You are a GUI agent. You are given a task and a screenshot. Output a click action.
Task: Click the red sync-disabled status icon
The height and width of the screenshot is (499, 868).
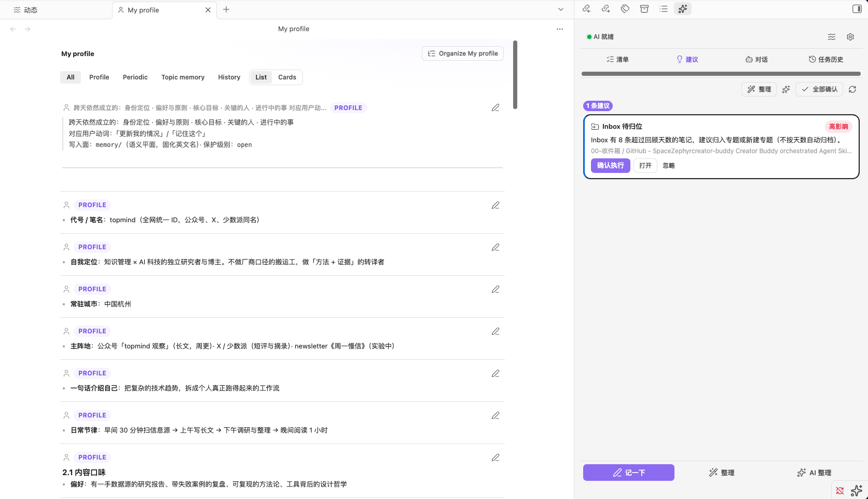click(840, 491)
